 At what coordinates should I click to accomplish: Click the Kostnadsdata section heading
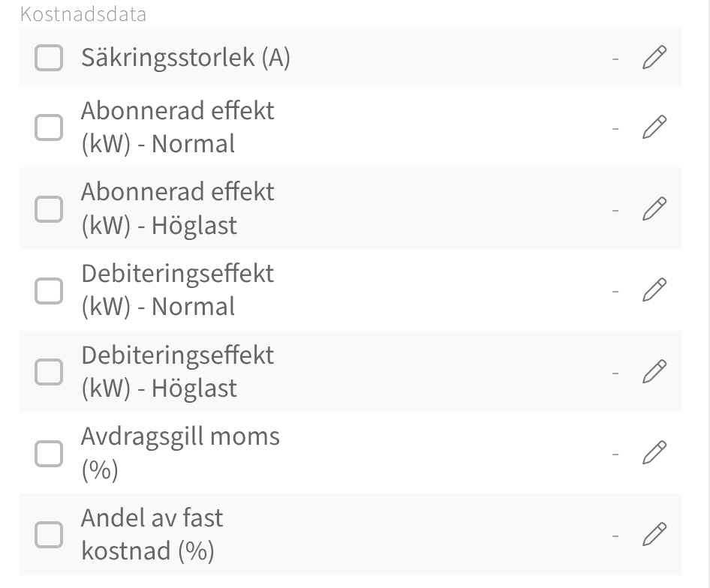coord(83,14)
